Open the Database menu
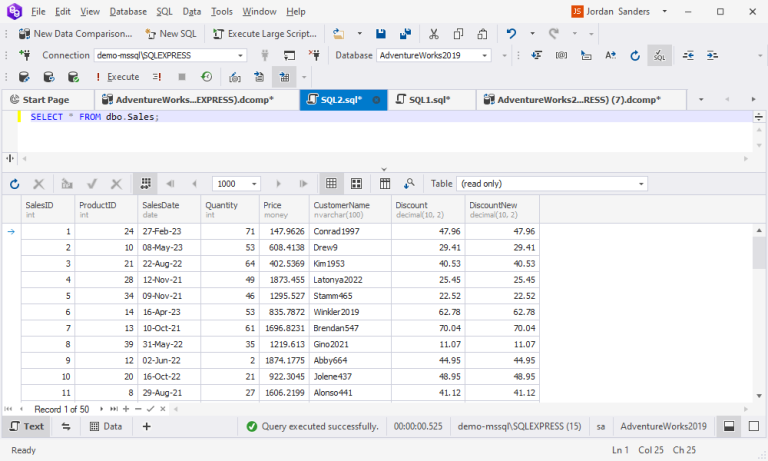Image resolution: width=768 pixels, height=461 pixels. point(128,11)
